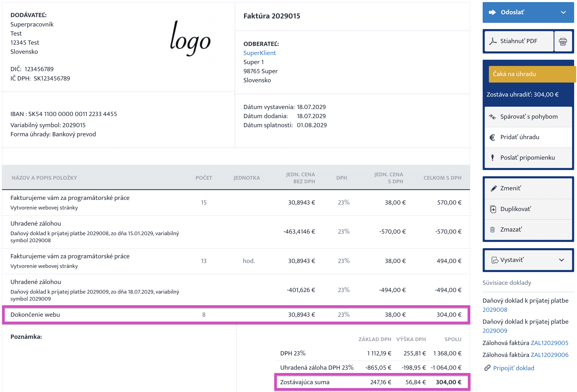Image resolution: width=577 pixels, height=392 pixels.
Task: Click the euro icon for Pridať úhradu
Action: pos(492,137)
